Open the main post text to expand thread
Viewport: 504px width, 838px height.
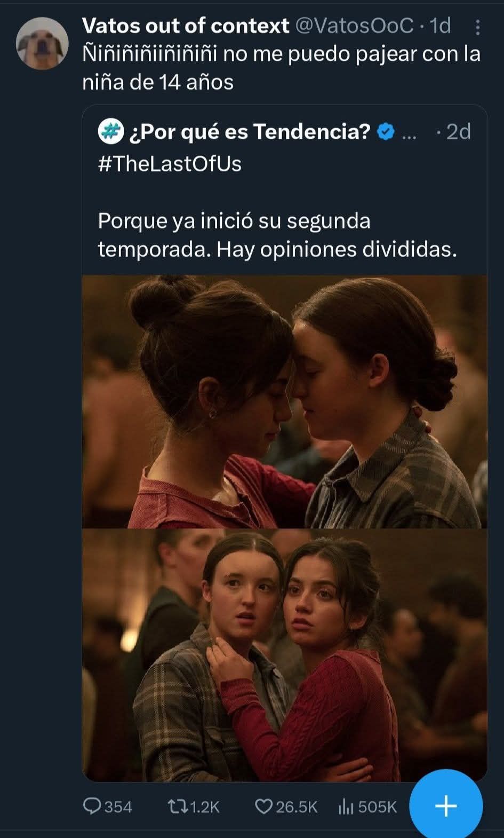tap(281, 68)
